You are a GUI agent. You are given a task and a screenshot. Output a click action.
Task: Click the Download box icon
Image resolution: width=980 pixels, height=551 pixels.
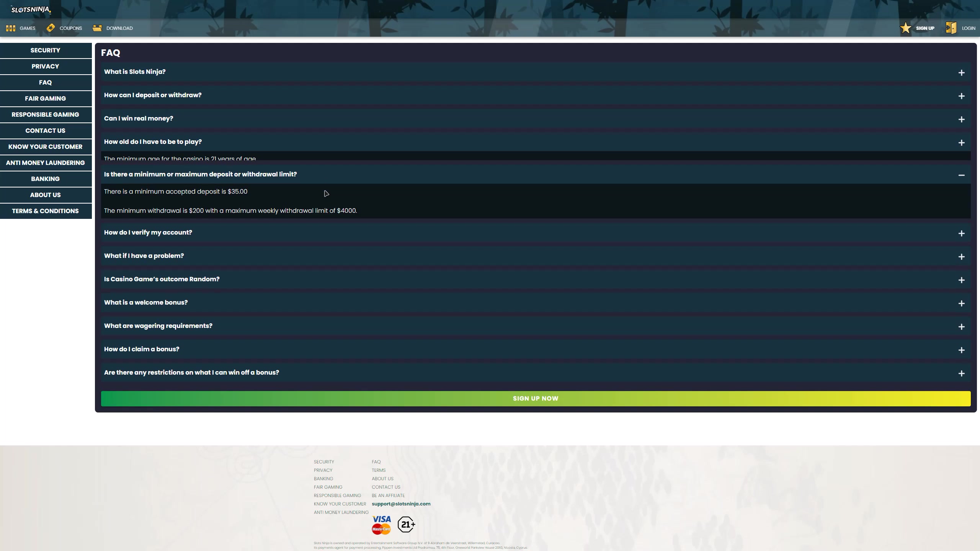(97, 28)
